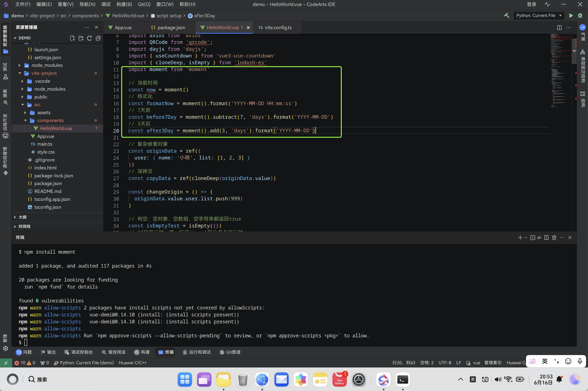Viewport: 588px width, 391px height.
Task: Open the source control sidebar view
Action: pos(6,161)
